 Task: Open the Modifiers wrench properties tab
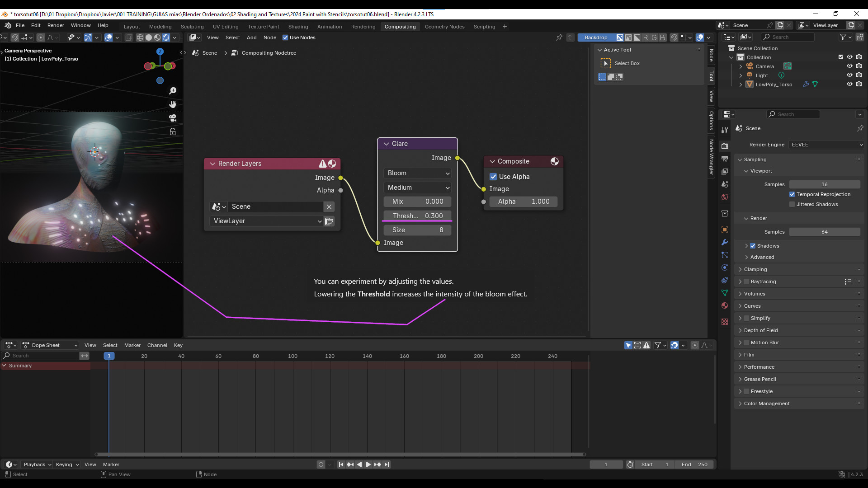click(725, 242)
